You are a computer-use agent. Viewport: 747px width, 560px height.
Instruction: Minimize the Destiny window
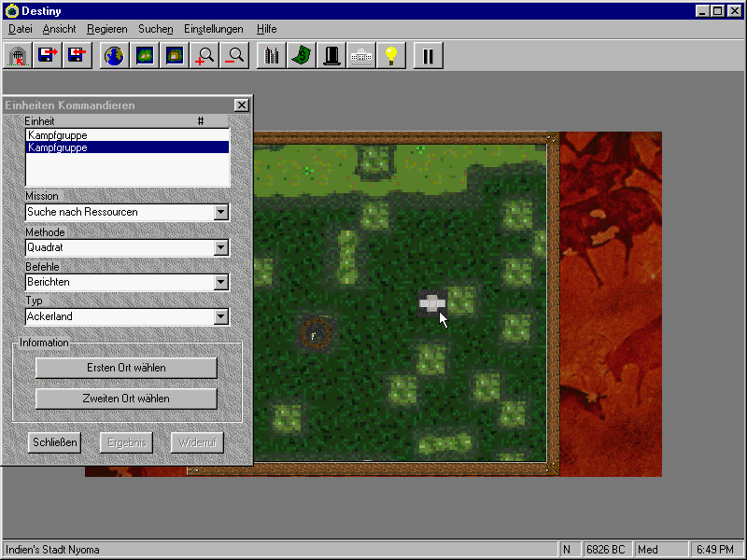[702, 11]
